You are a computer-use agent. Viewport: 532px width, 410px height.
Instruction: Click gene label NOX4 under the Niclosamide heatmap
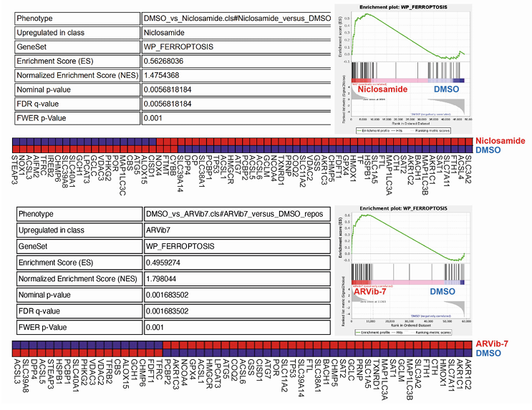pyautogui.click(x=160, y=164)
